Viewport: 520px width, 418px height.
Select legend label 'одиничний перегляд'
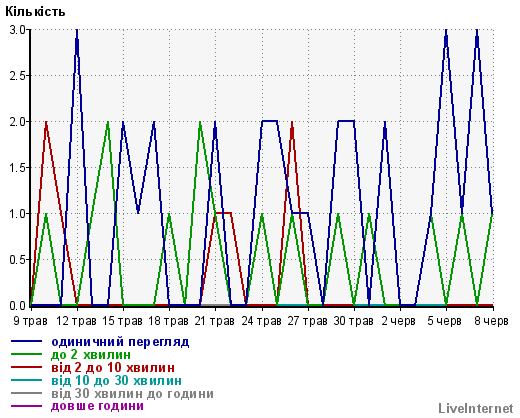point(120,342)
